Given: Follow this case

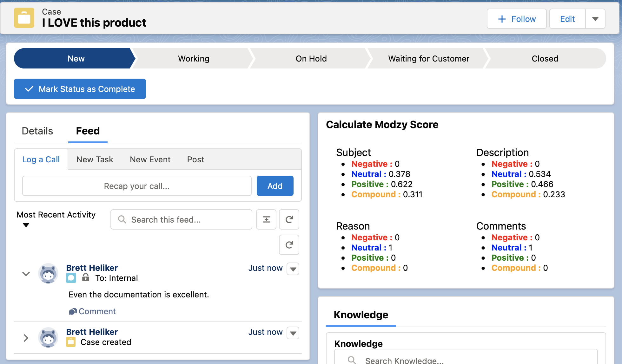Looking at the screenshot, I should (x=517, y=19).
